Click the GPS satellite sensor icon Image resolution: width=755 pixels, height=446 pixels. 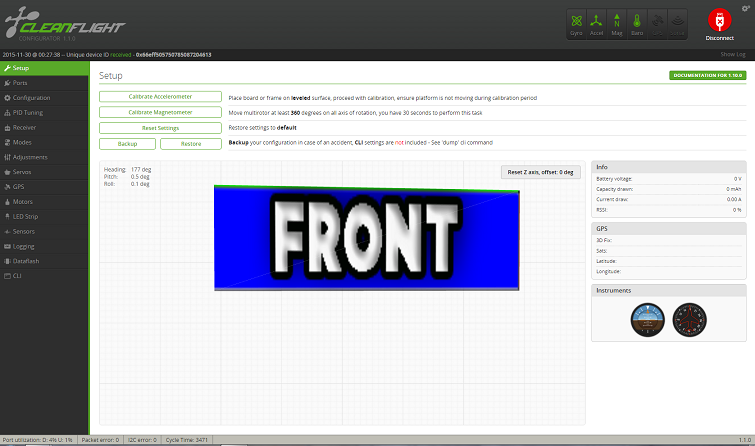(658, 23)
